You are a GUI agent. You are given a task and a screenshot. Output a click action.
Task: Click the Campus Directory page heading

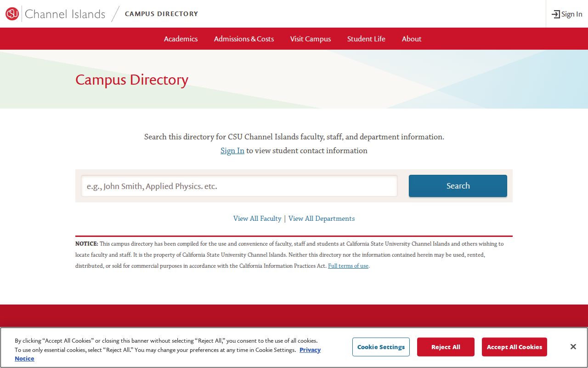click(x=132, y=80)
